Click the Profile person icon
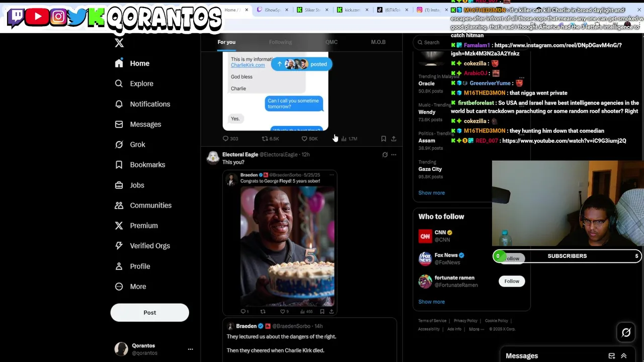Image resolution: width=644 pixels, height=362 pixels. pos(119,266)
